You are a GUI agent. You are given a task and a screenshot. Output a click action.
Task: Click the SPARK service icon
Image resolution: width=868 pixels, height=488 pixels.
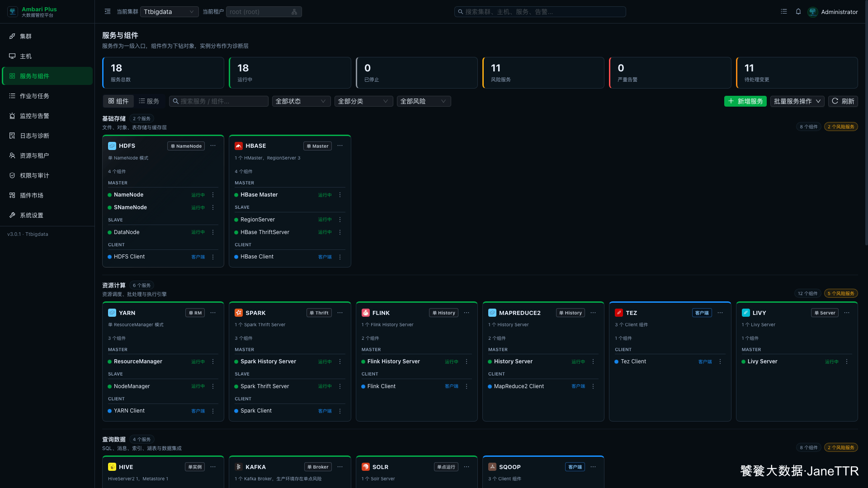click(x=239, y=313)
